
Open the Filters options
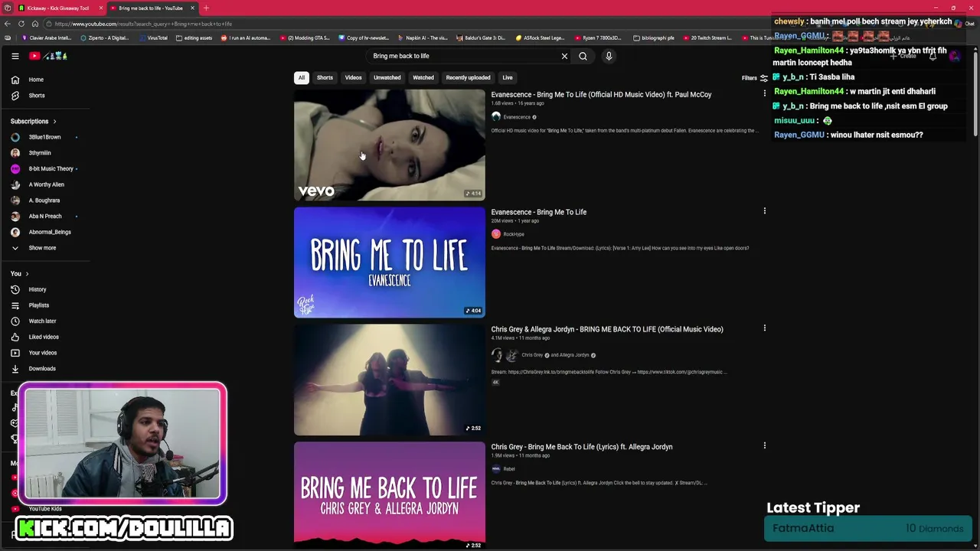pos(754,78)
